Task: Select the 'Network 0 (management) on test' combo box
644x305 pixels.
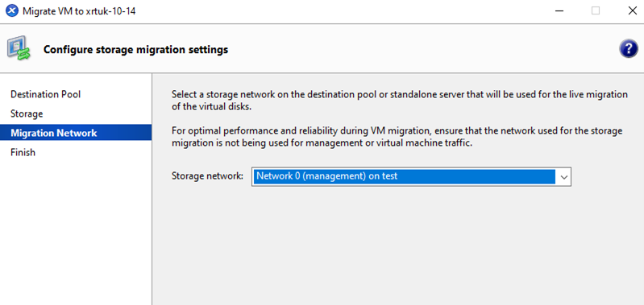Action: [411, 177]
